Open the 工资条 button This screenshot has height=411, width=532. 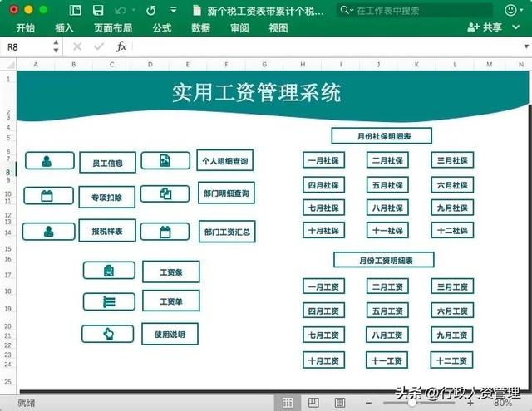point(171,272)
